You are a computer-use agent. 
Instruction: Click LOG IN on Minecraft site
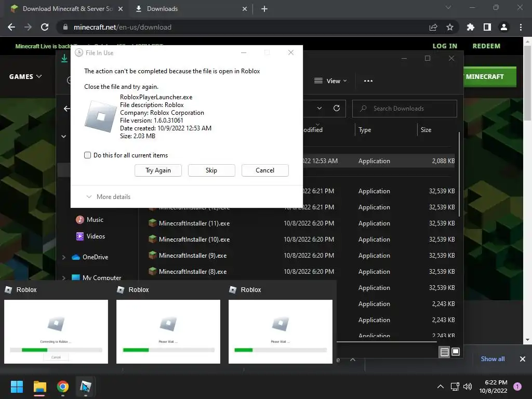[445, 46]
